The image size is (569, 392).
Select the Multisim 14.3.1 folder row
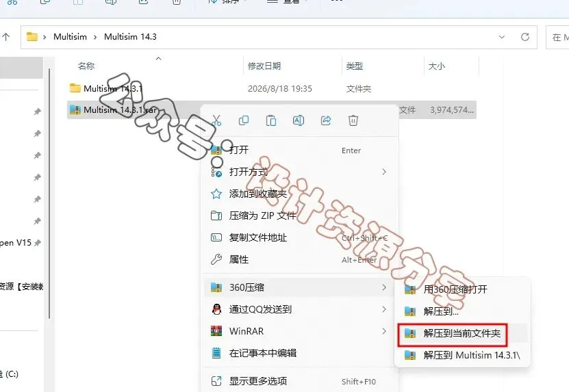[272, 88]
